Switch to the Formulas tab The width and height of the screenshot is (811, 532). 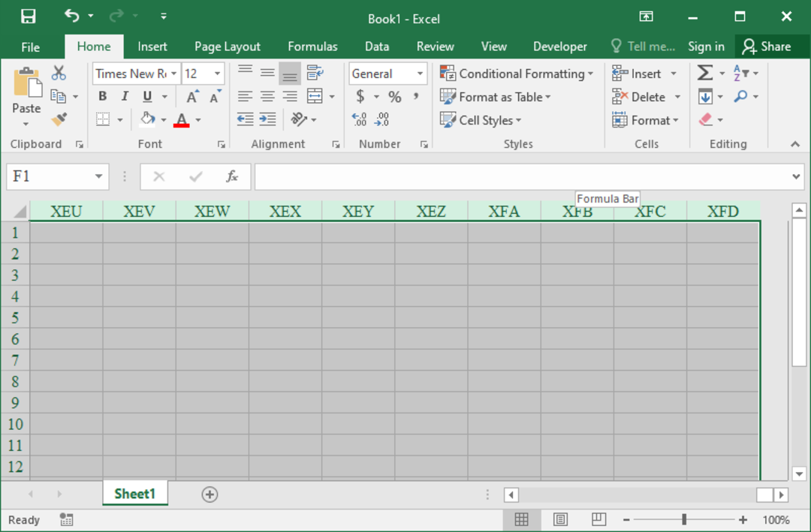pos(312,47)
